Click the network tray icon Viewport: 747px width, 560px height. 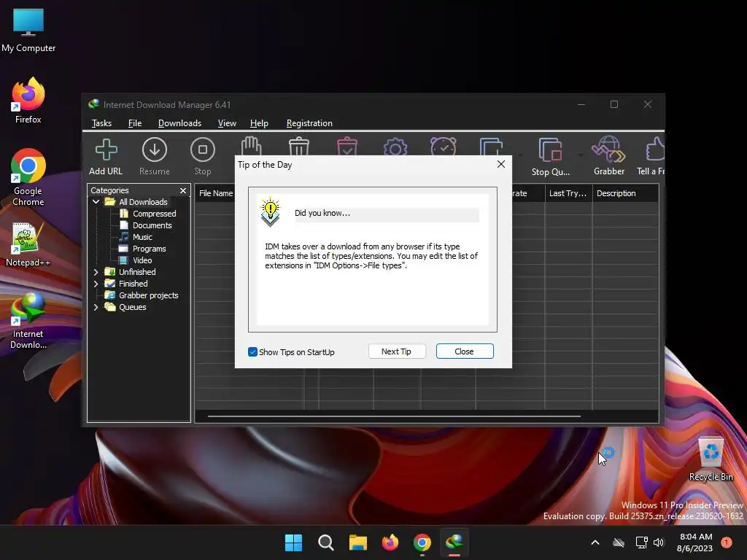tap(641, 542)
